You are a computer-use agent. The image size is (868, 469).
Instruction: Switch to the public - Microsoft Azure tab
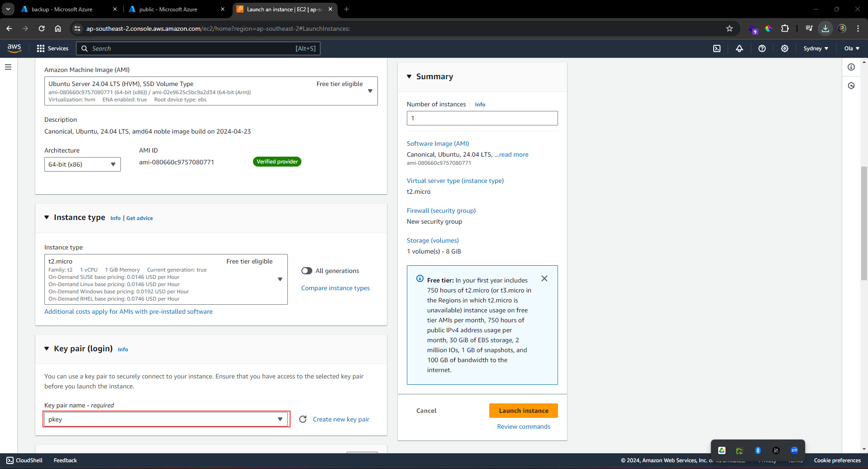tap(176, 9)
